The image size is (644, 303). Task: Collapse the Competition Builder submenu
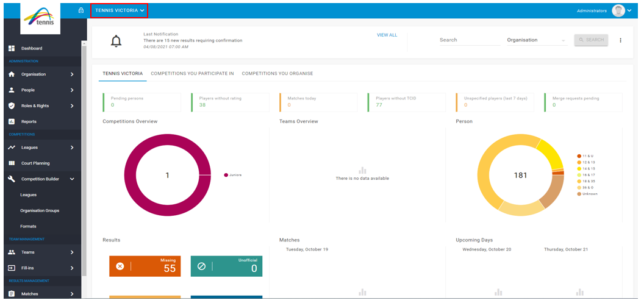[x=72, y=179]
